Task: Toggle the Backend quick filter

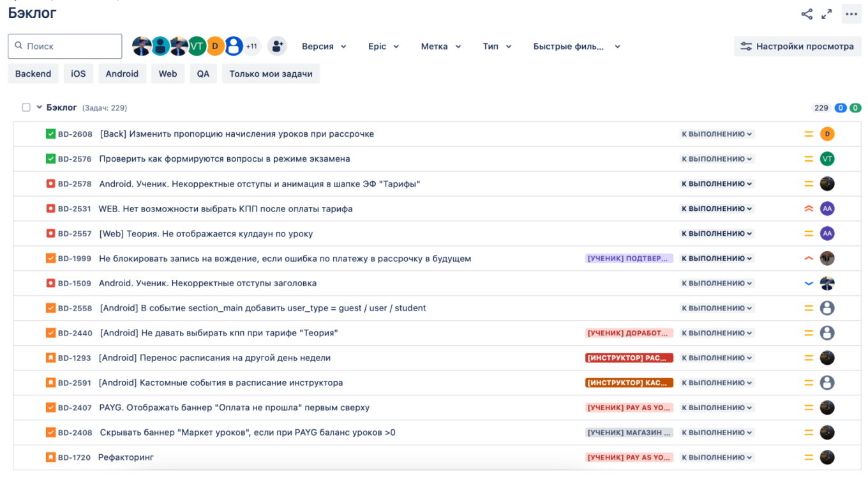Action: (33, 73)
